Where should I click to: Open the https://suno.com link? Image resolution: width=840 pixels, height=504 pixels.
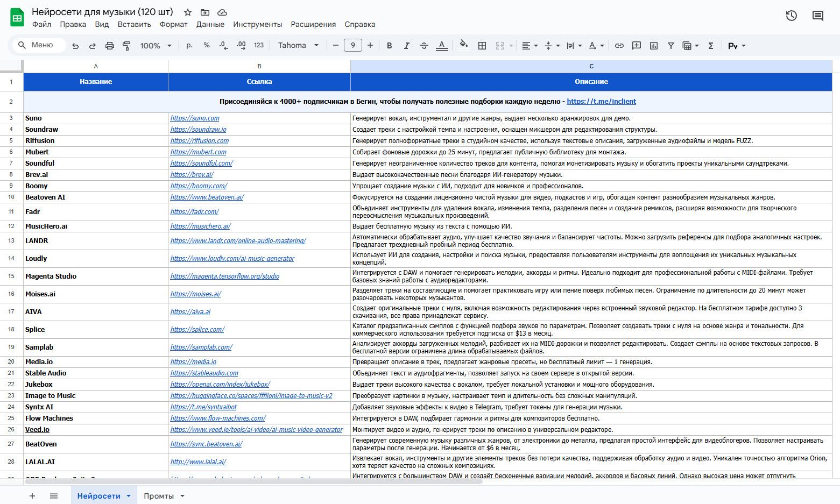pos(195,118)
